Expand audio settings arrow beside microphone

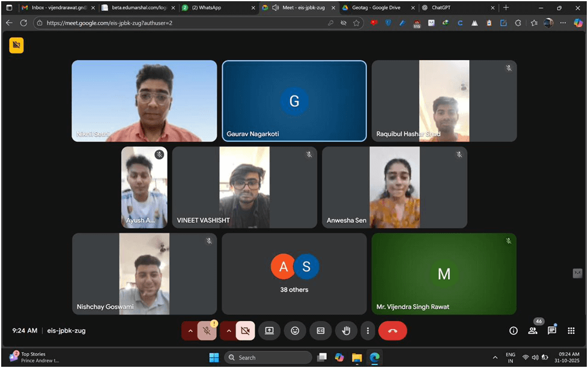(190, 331)
